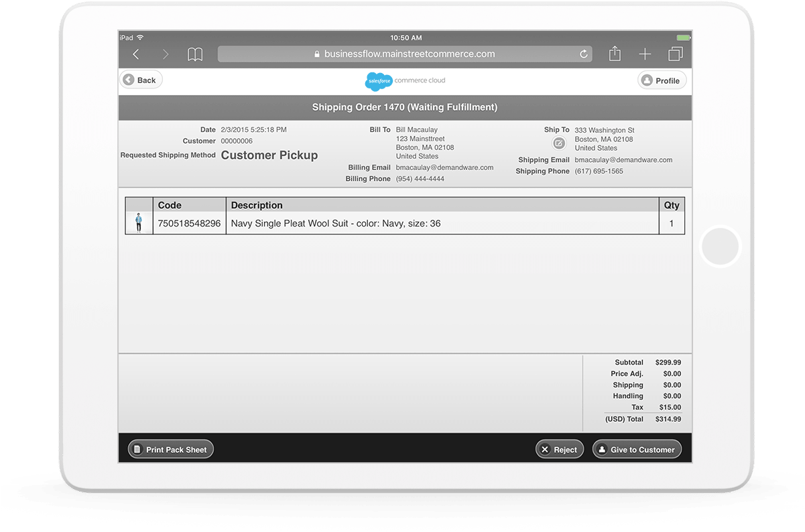Click the Description column header
The width and height of the screenshot is (805, 532).
(257, 206)
